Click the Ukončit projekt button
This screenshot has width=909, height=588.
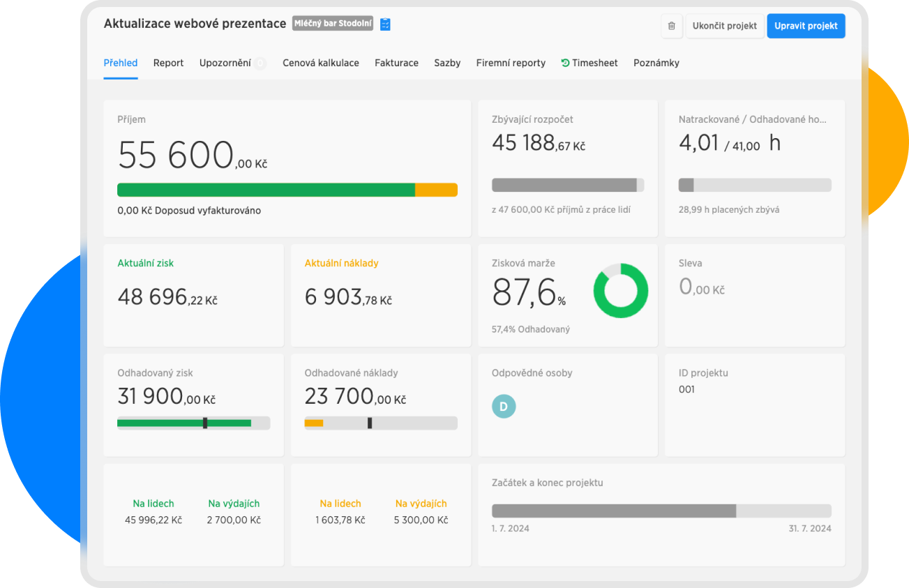pos(724,26)
